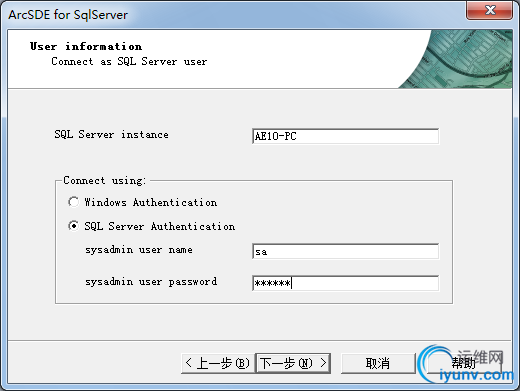Cancel setup with 取消 button
The image size is (520, 391).
378,363
